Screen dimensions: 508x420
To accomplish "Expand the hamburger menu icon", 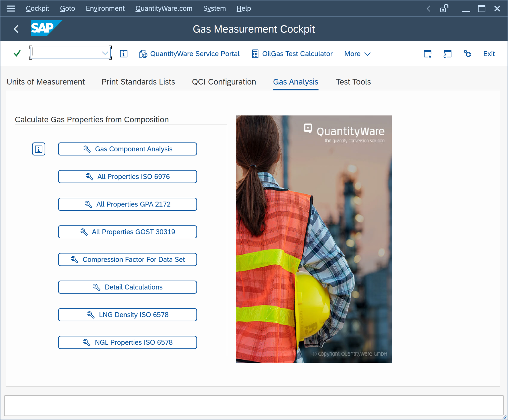I will click(11, 8).
